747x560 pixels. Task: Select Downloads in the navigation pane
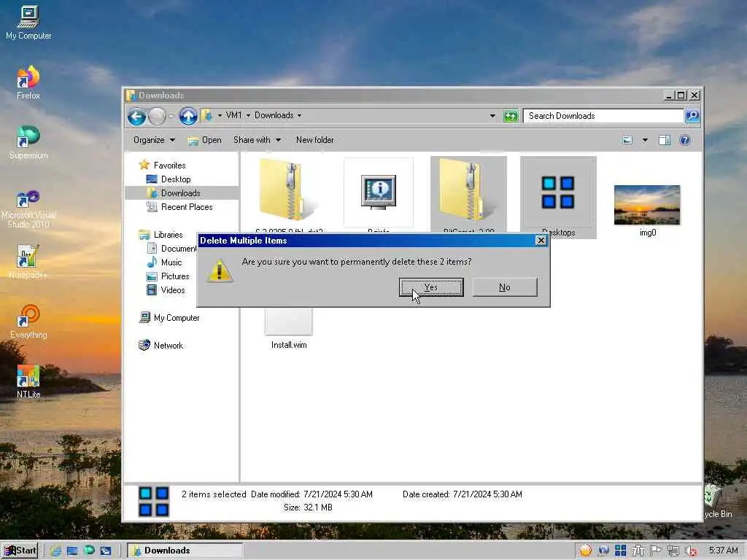pos(174,192)
